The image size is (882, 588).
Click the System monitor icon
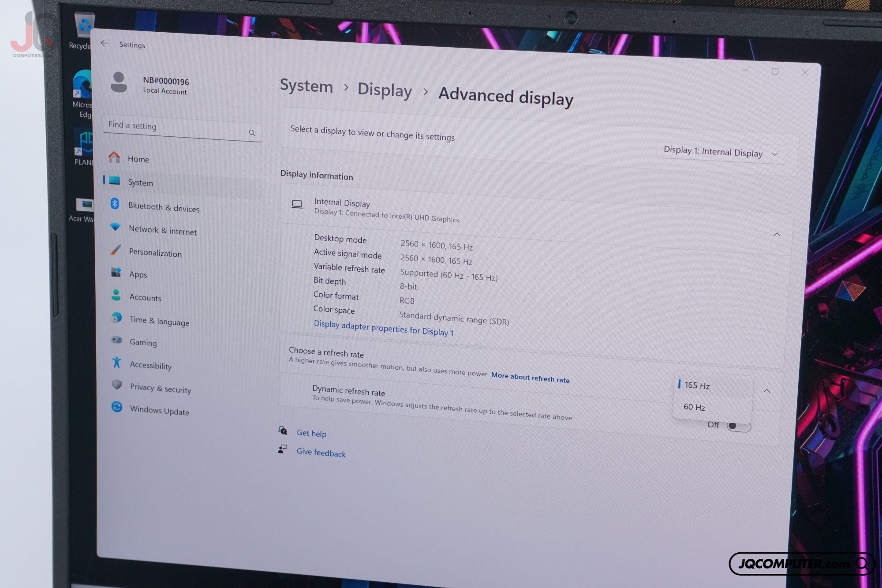115,181
